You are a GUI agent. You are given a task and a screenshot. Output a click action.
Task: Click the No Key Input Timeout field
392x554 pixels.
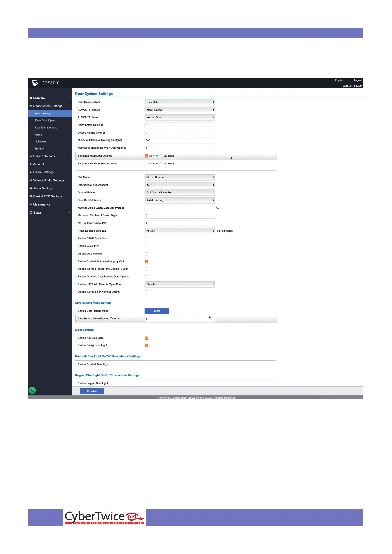180,223
